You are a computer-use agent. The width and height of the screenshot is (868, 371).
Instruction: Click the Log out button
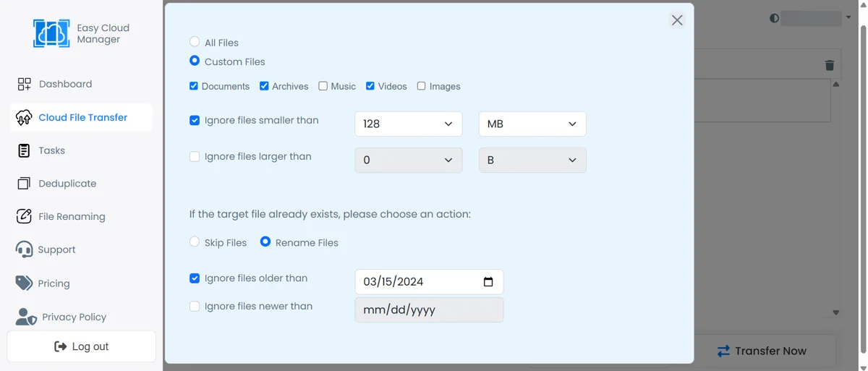[81, 346]
